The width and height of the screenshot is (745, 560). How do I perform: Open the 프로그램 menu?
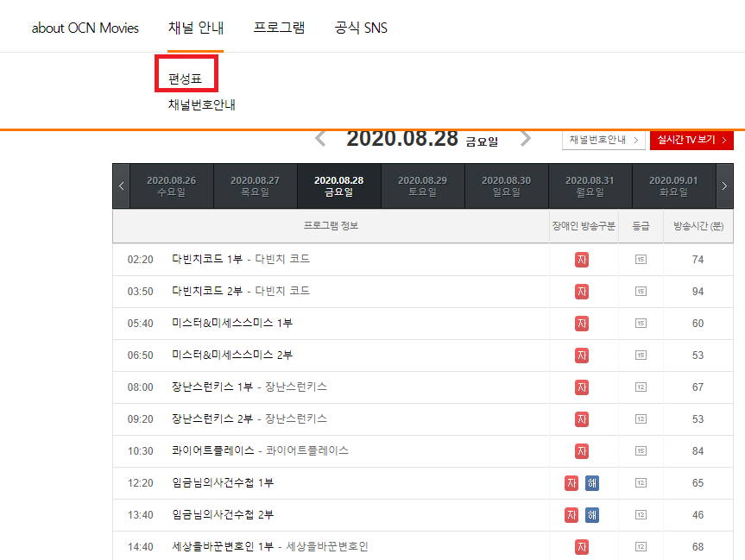pyautogui.click(x=279, y=28)
